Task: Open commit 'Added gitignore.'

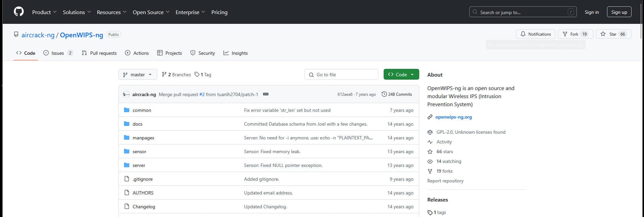Action: (261, 179)
